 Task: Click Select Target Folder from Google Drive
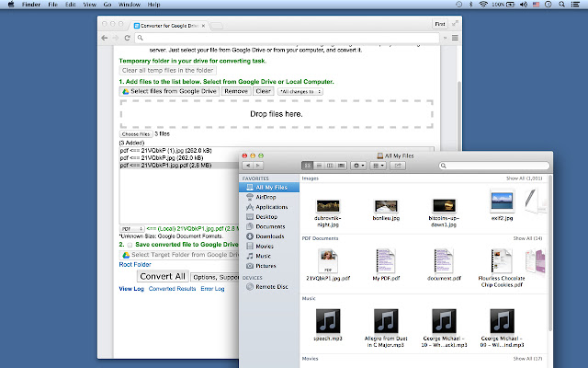tap(179, 255)
